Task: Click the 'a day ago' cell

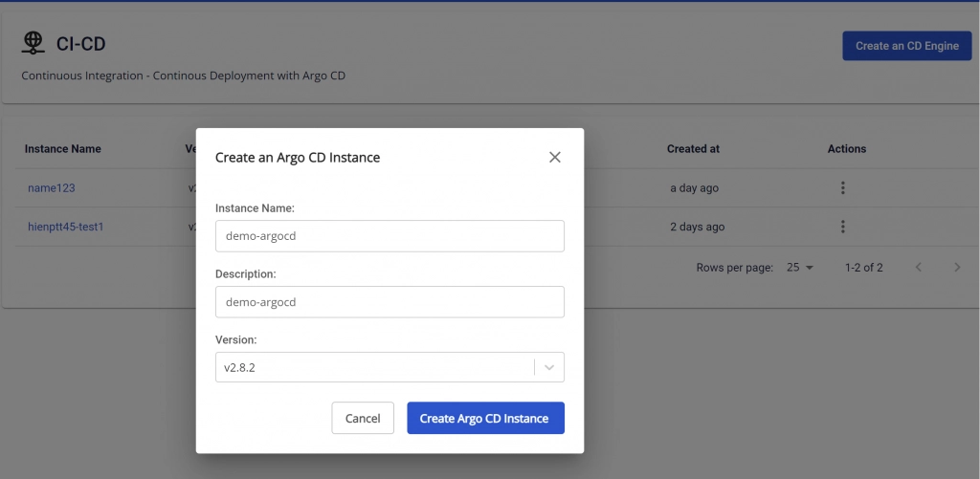Action: 695,188
